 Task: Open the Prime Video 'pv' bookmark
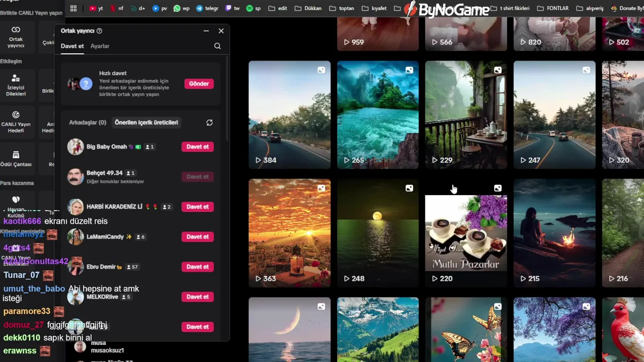point(159,8)
